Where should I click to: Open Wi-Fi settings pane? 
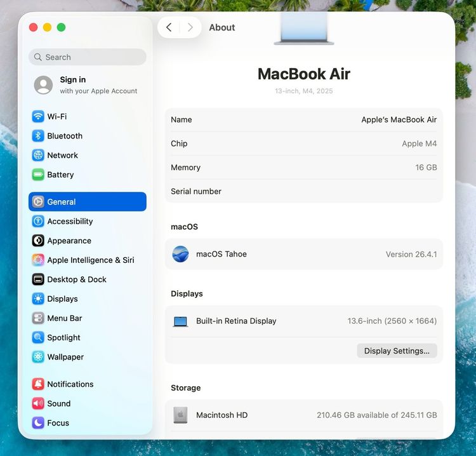88,116
